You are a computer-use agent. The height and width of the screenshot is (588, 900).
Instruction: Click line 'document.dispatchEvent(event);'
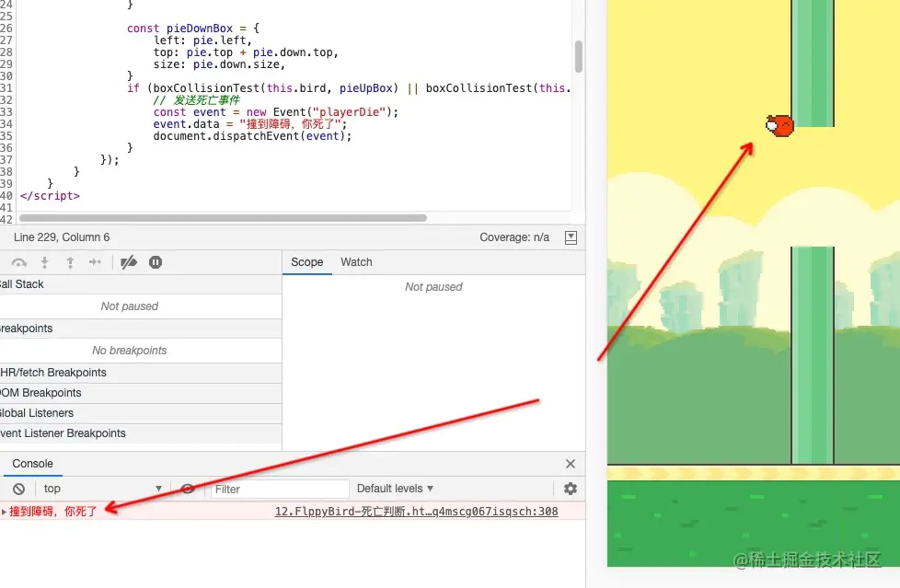[x=252, y=136]
